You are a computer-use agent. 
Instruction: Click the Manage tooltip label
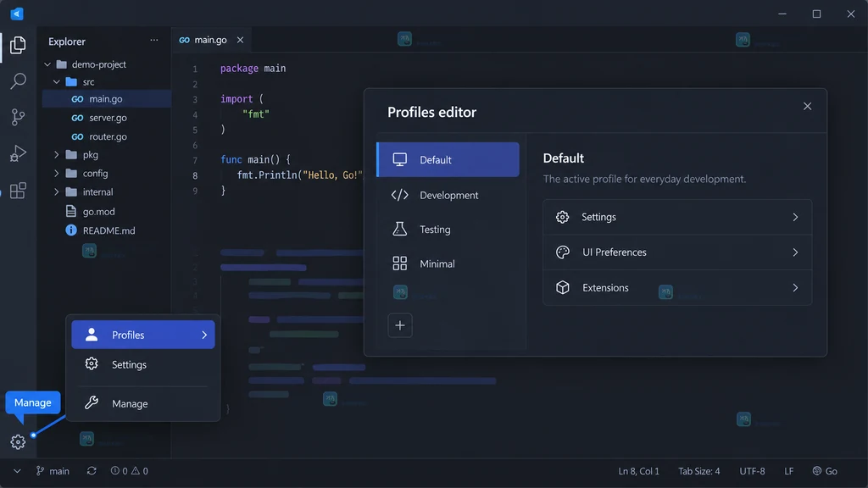[x=33, y=402]
